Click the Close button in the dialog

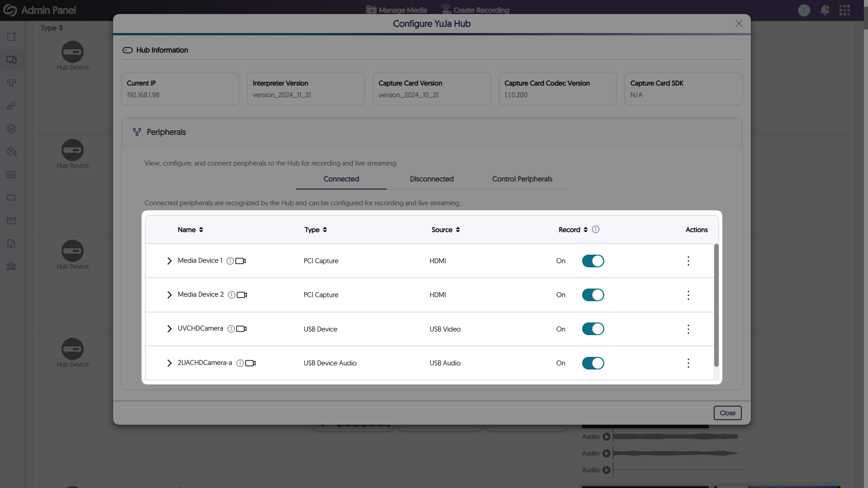pyautogui.click(x=727, y=412)
